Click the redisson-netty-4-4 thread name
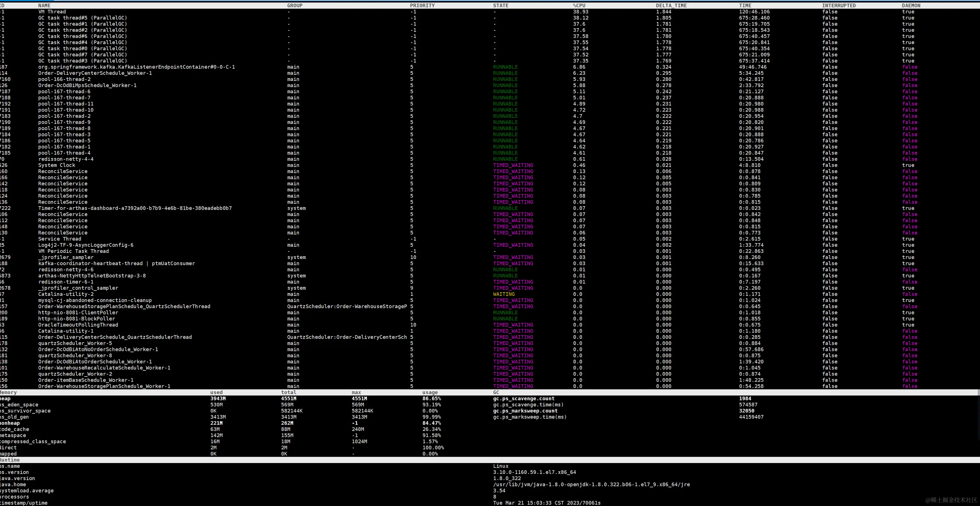Image resolution: width=980 pixels, height=506 pixels. tap(65, 159)
